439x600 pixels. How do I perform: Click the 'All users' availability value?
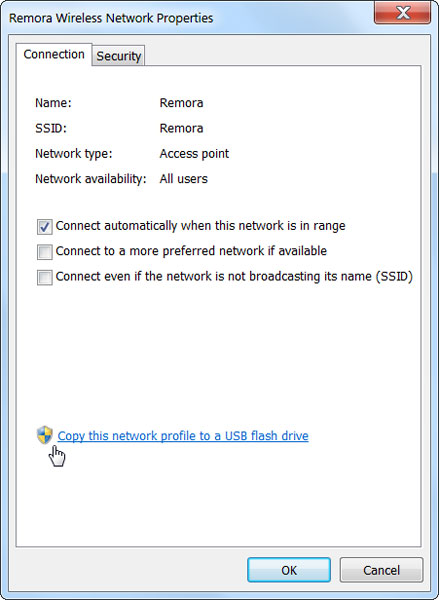coord(184,179)
